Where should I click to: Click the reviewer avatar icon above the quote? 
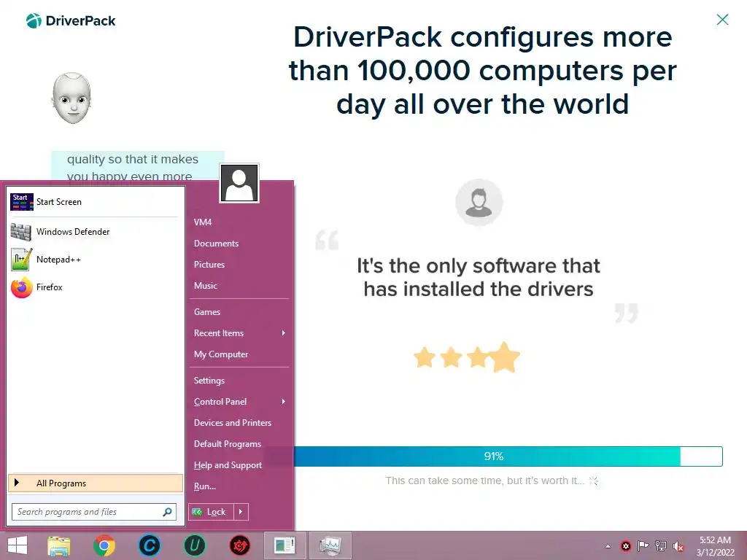click(479, 202)
